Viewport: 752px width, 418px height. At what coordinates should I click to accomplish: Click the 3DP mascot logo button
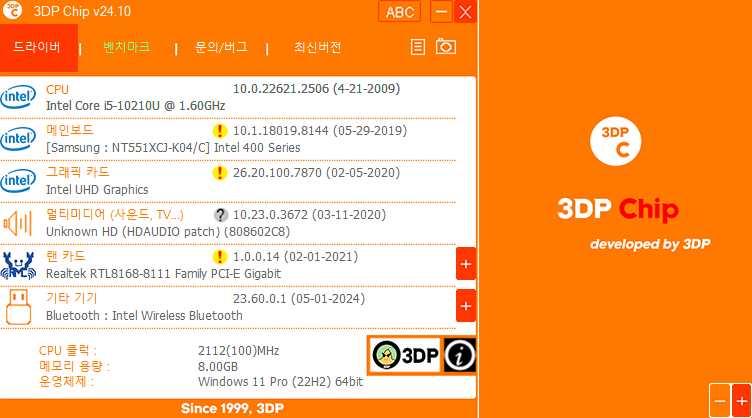[405, 355]
